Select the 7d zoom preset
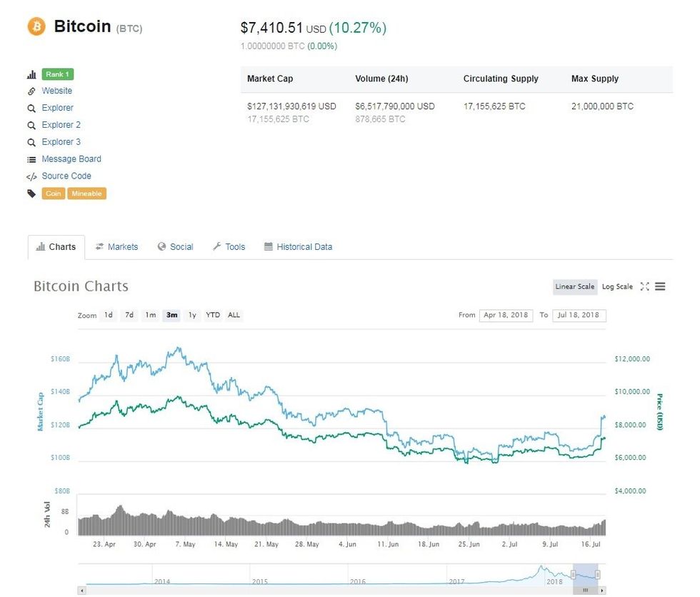The image size is (700, 597). coord(128,315)
